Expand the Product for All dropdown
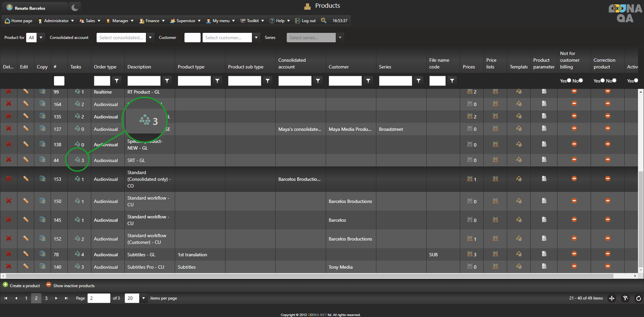 point(41,38)
